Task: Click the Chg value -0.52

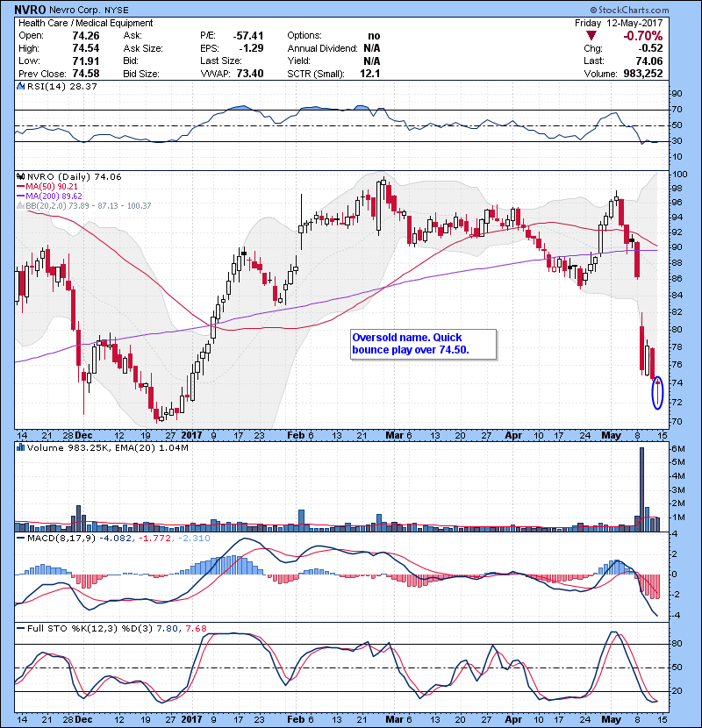Action: coord(650,48)
